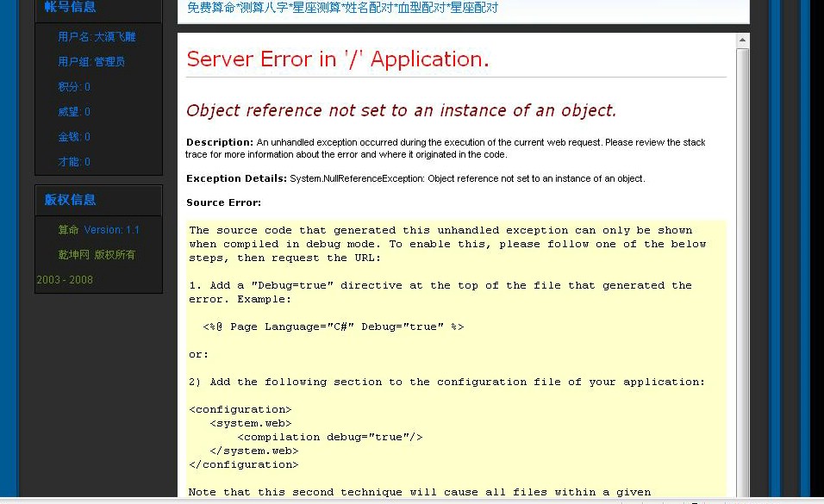824x504 pixels.
Task: Click the 积分: 0 points entry
Action: coord(74,87)
